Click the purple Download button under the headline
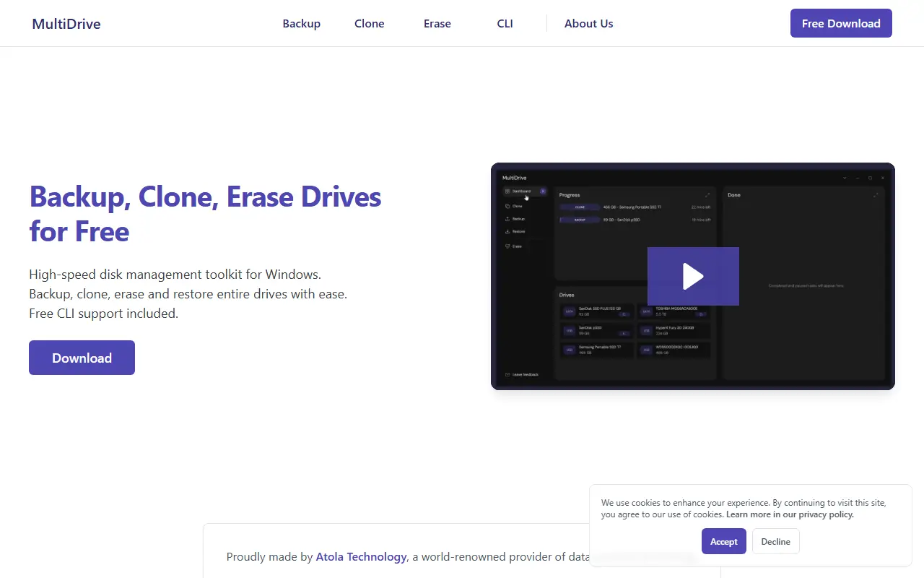The width and height of the screenshot is (924, 578). 82,358
